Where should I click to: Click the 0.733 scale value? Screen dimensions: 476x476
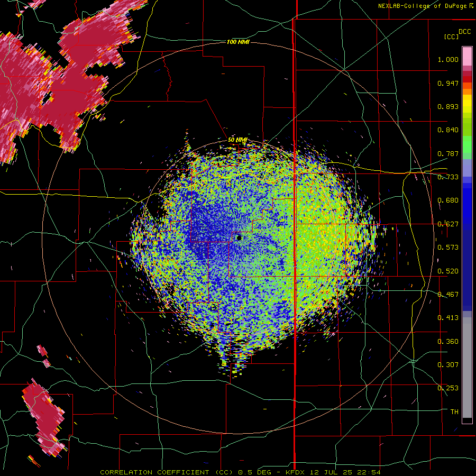(x=448, y=177)
